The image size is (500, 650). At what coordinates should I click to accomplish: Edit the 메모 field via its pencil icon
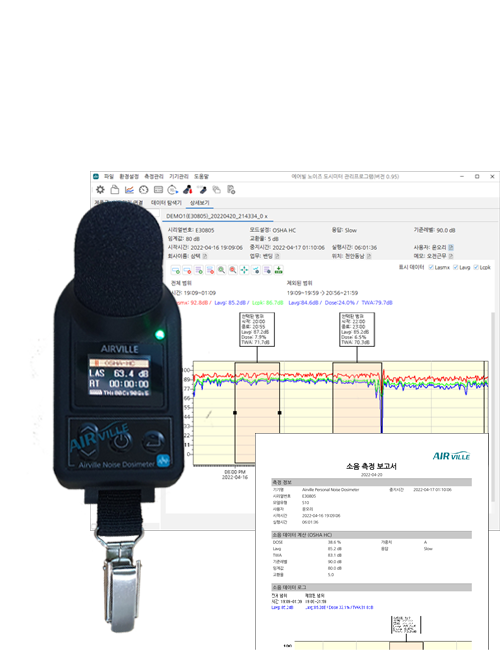tap(451, 256)
